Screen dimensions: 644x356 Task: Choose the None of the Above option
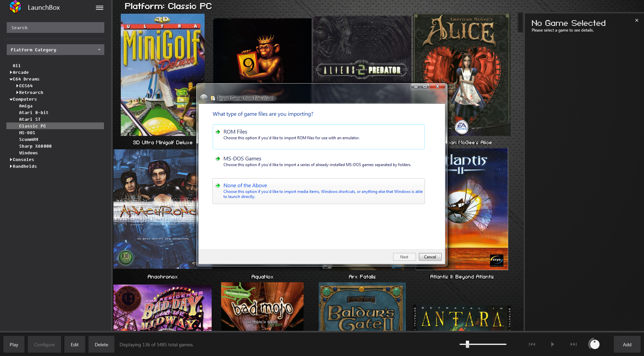point(318,191)
